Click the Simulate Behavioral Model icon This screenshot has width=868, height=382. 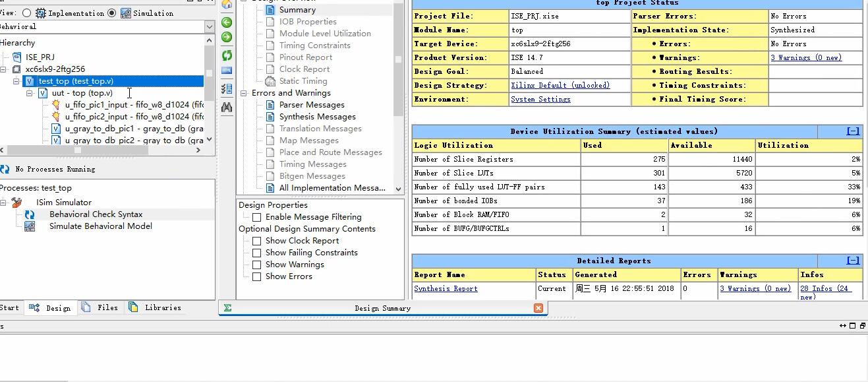tap(30, 226)
